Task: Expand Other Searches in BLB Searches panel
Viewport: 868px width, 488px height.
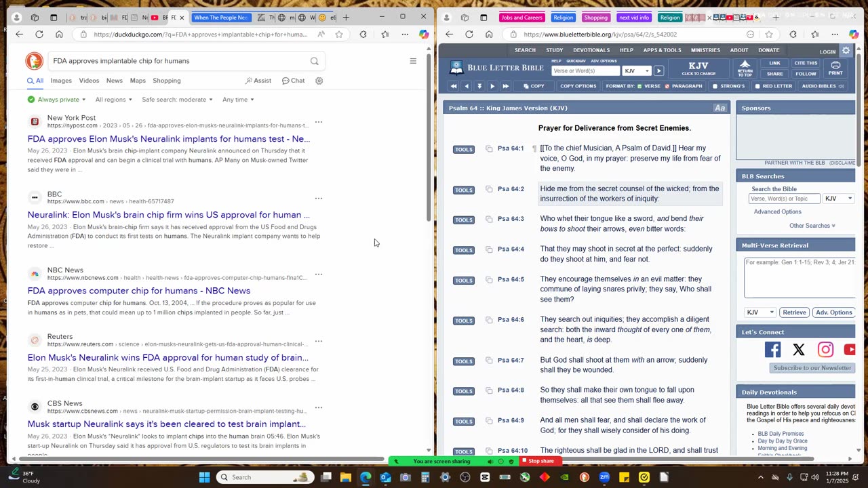Action: pyautogui.click(x=812, y=226)
